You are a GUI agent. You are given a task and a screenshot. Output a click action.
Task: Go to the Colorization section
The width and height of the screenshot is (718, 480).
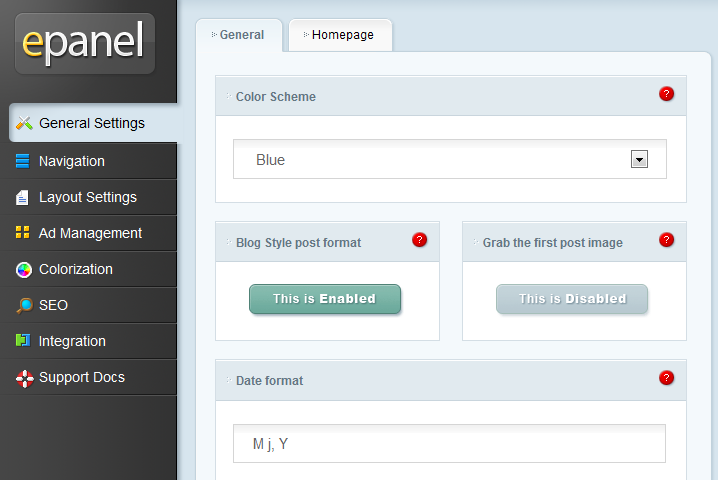[x=88, y=269]
